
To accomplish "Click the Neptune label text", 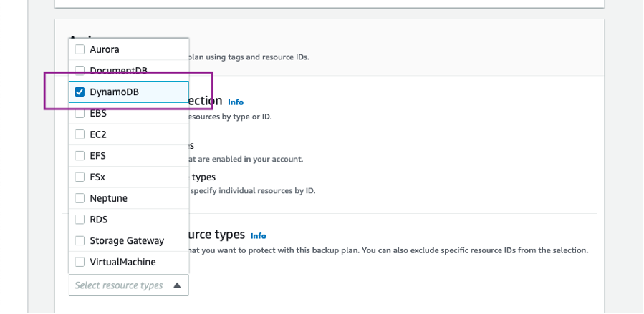I will coord(108,198).
